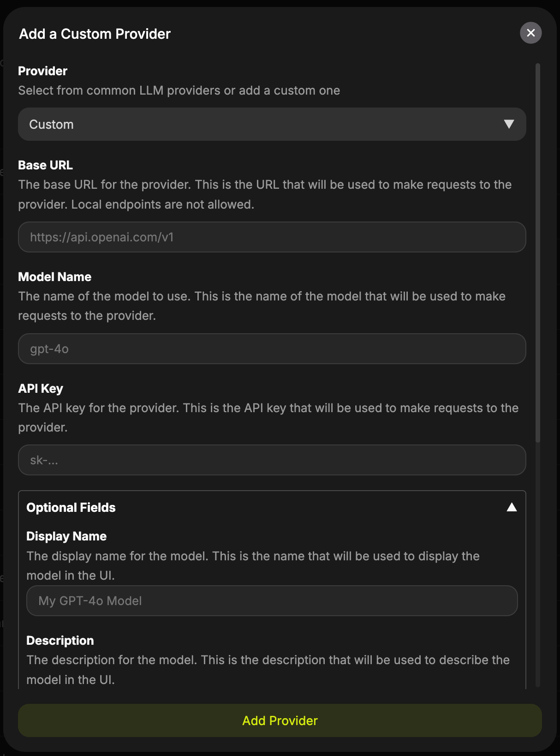Click the Provider dropdown's down arrow icon
560x756 pixels.
click(509, 124)
